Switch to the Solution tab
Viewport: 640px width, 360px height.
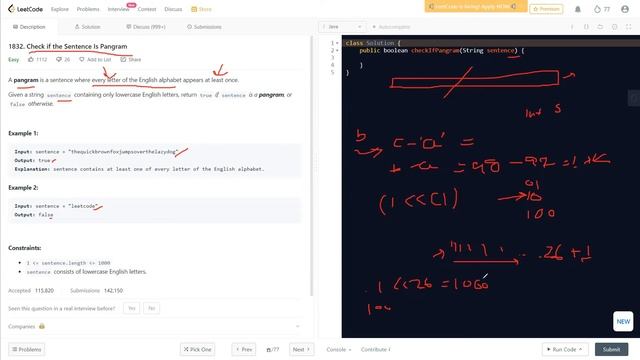click(x=87, y=27)
